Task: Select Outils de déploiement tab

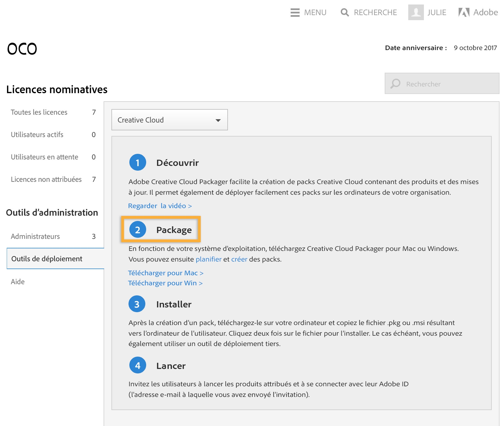Action: [x=47, y=259]
